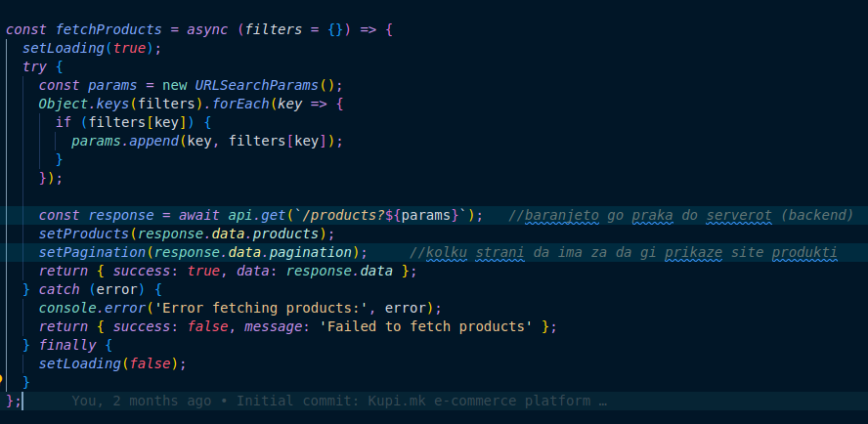Click the params.append method
This screenshot has height=424, width=868.
click(x=127, y=141)
